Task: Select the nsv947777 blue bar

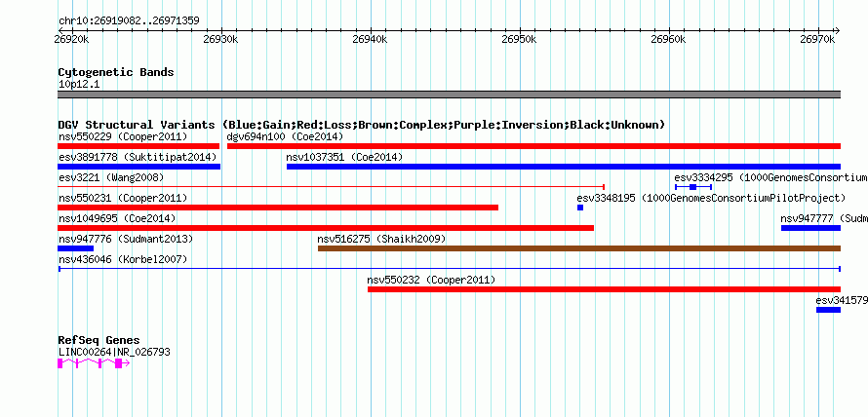Action: pos(811,228)
